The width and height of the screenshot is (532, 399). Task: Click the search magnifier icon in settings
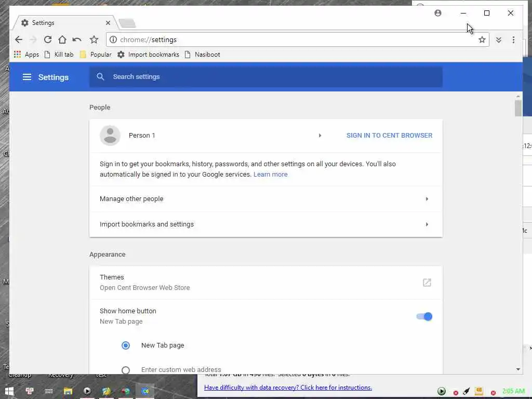click(100, 77)
